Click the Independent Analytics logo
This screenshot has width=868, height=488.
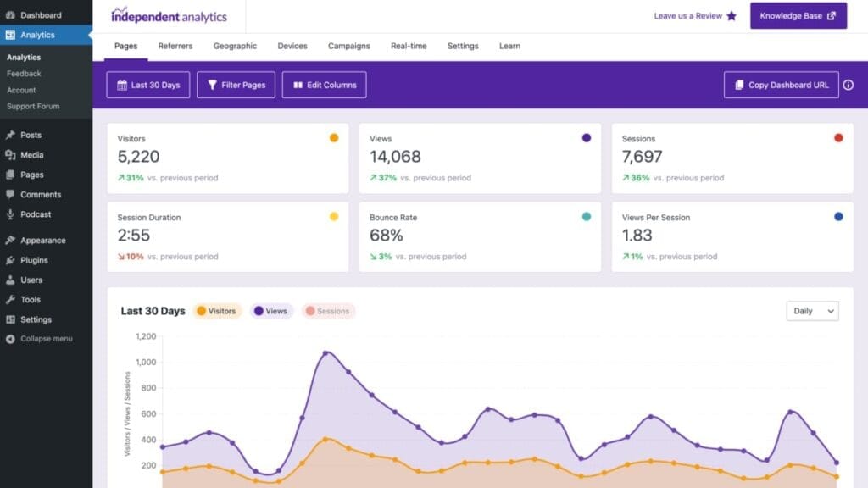[168, 16]
